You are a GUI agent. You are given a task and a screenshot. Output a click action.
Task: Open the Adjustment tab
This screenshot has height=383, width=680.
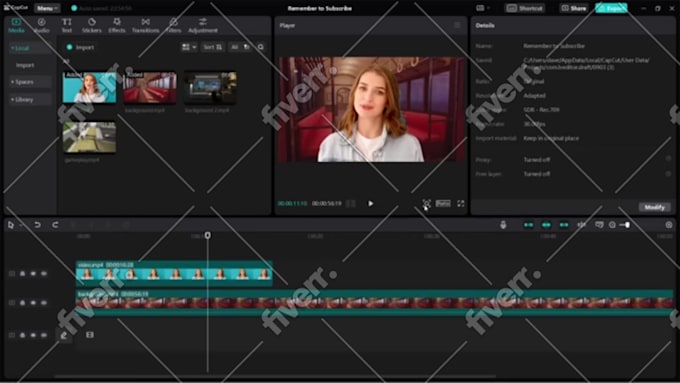click(x=203, y=25)
